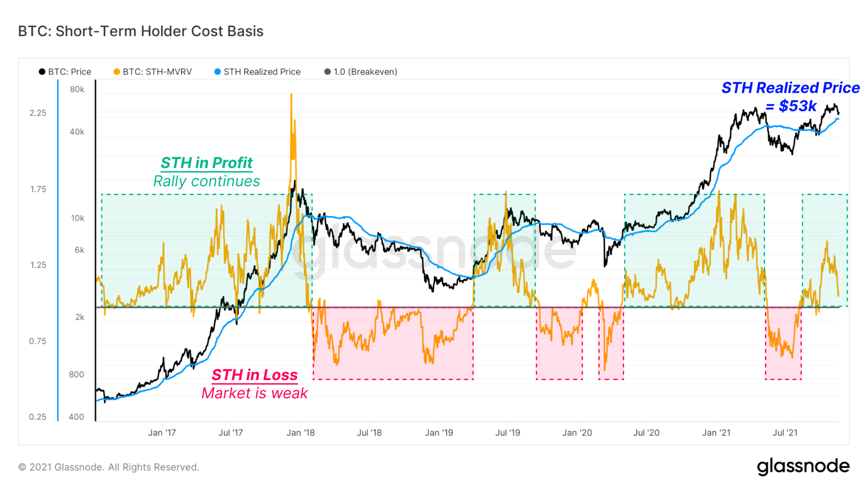Click the Jul '19 x-axis label

[x=508, y=433]
